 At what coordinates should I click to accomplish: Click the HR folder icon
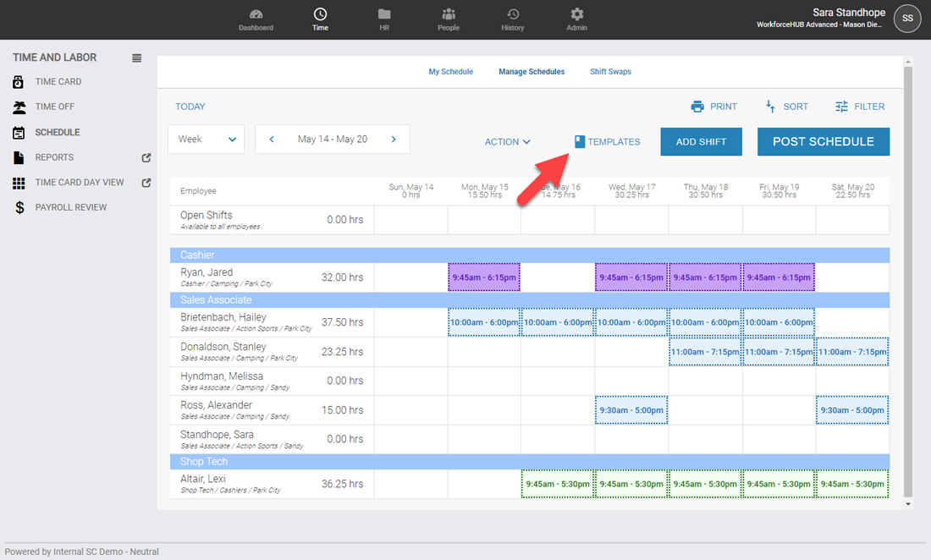[x=384, y=14]
